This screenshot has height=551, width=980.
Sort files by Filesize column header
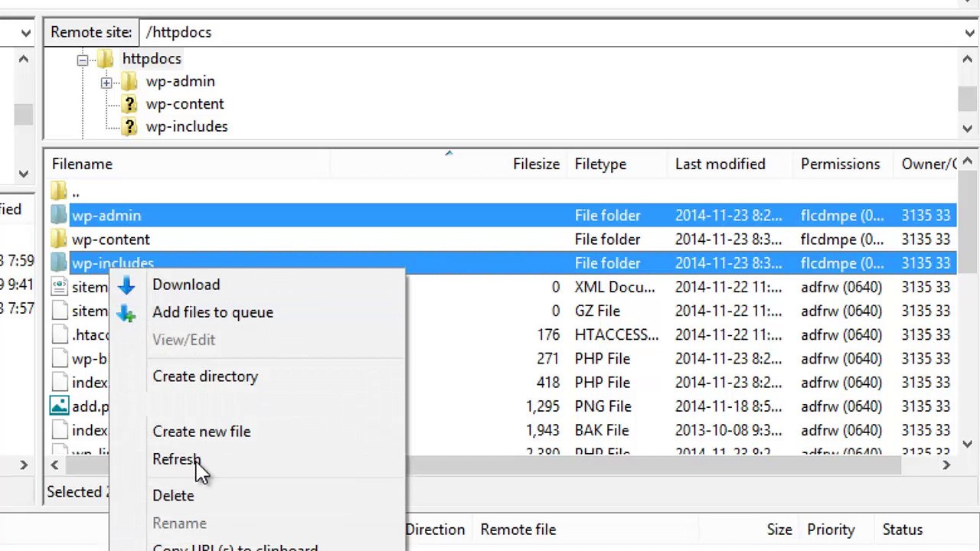(x=536, y=164)
